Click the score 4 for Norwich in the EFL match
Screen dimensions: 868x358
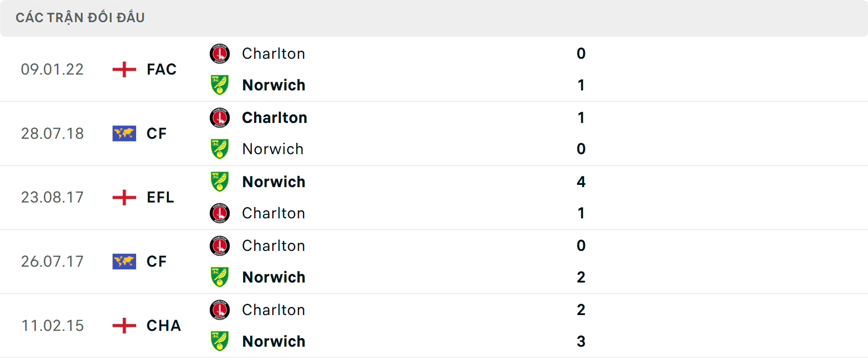[582, 182]
